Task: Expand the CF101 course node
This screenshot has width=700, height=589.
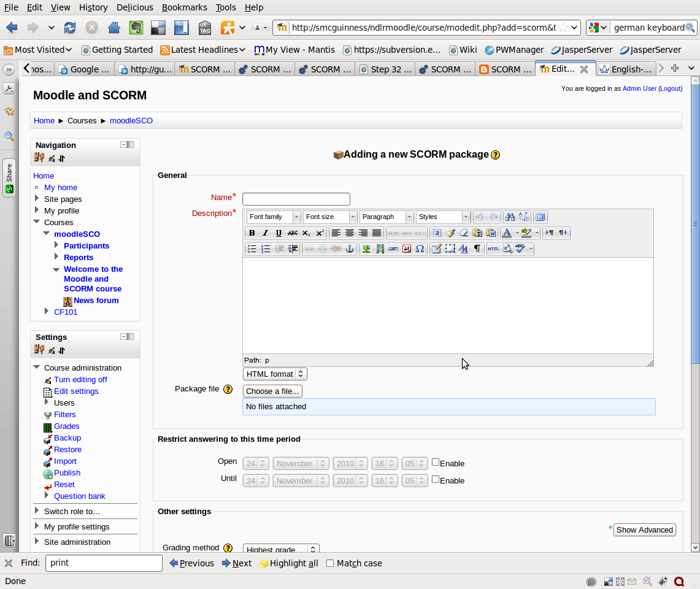Action: click(x=47, y=311)
